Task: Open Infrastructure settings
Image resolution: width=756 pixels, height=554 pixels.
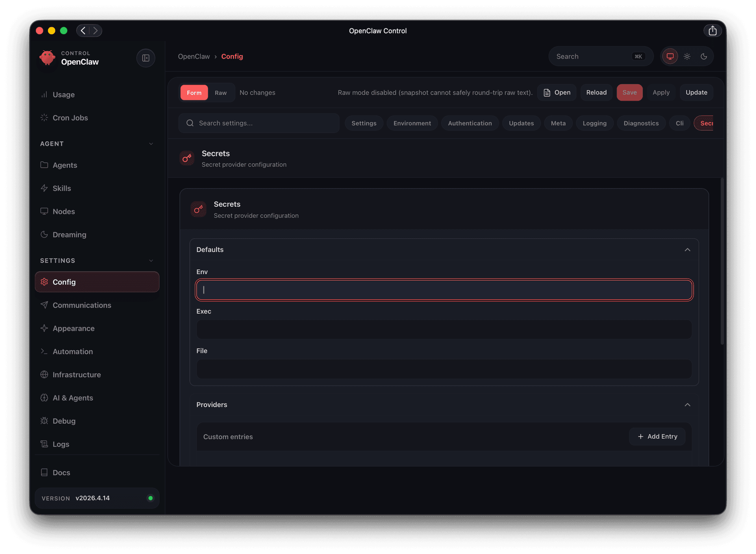Action: click(97, 375)
